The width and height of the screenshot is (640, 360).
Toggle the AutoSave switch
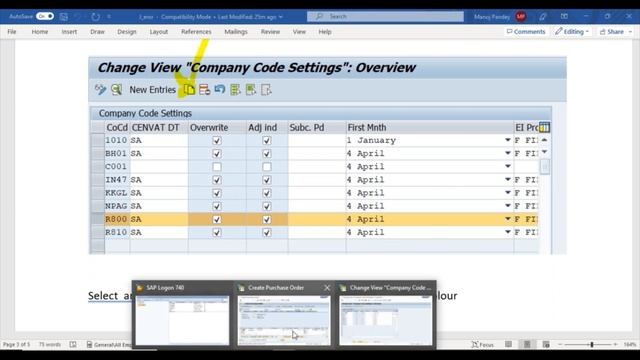pyautogui.click(x=45, y=16)
